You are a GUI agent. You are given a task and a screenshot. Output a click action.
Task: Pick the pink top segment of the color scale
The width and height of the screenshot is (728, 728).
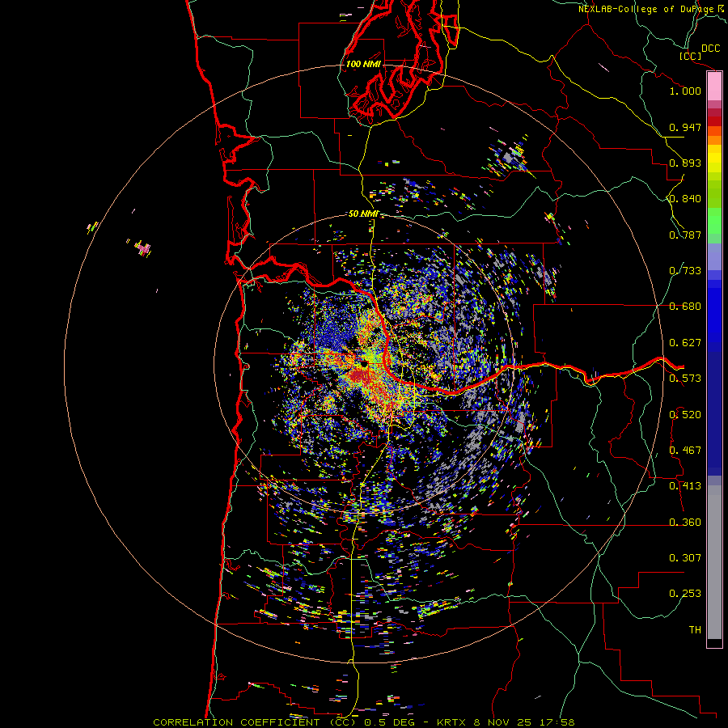click(714, 87)
